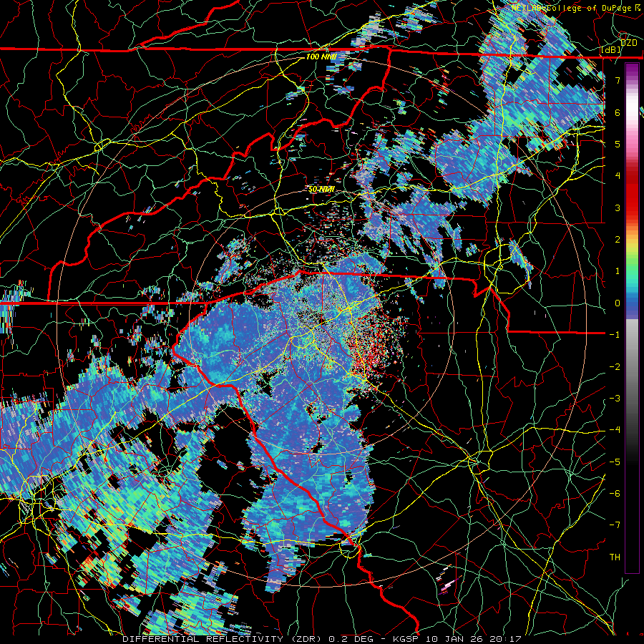Click the 'KGSP' radar site identifier
Viewport: 644px width, 644px height.
pos(406,639)
